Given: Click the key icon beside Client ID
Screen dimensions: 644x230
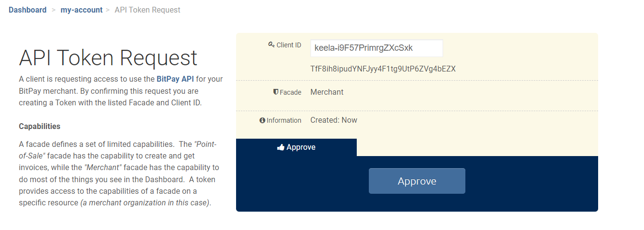Looking at the screenshot, I should pyautogui.click(x=271, y=44).
